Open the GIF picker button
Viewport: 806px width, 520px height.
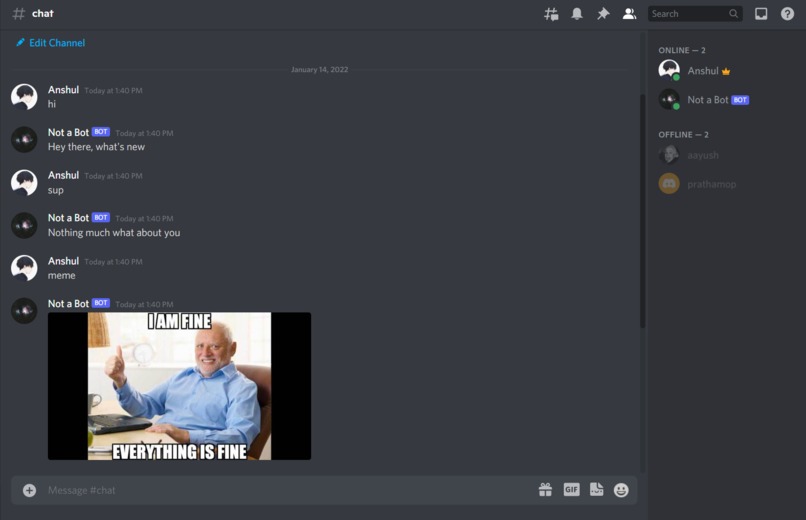point(571,490)
